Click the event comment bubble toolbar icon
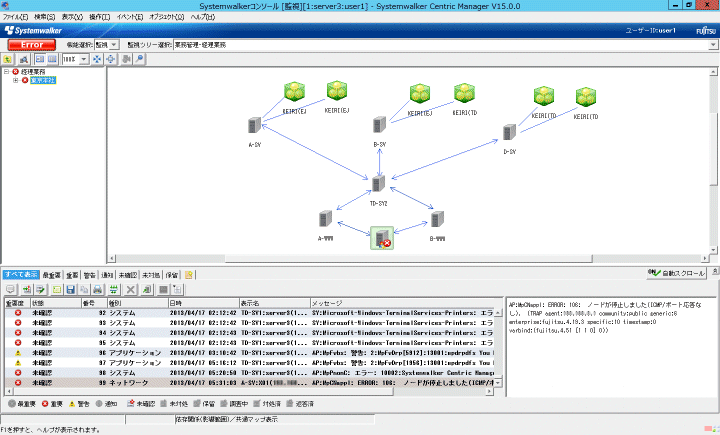This screenshot has width=720, height=435. click(11, 289)
